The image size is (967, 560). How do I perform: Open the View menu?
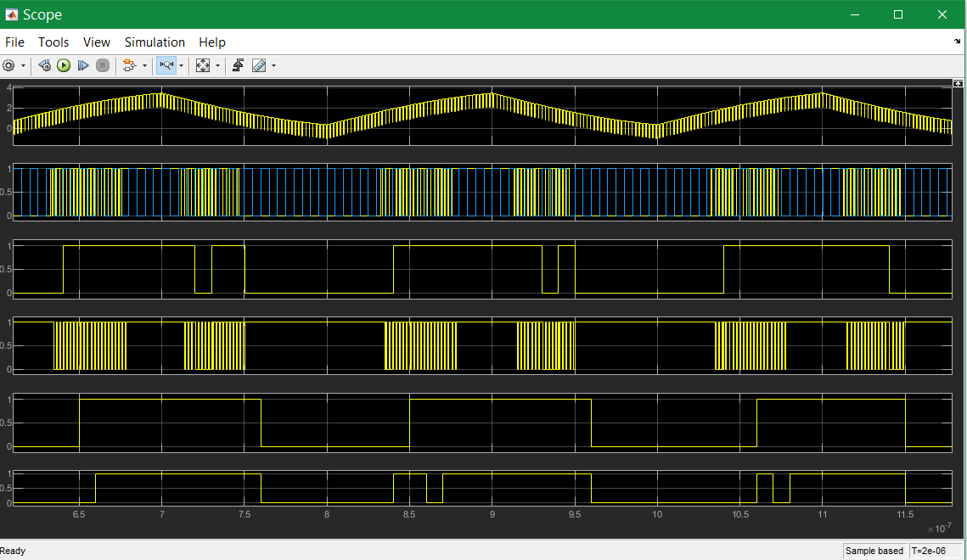[x=97, y=42]
